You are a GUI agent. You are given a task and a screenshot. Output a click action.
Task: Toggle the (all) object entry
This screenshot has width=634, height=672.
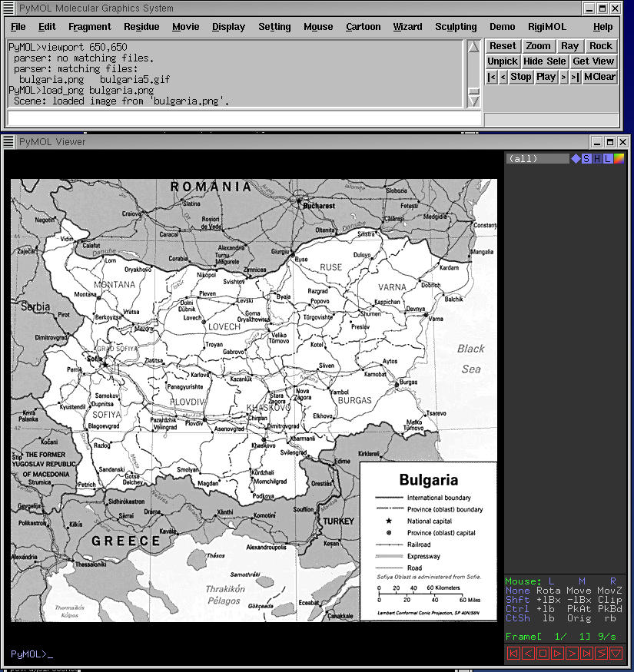[536, 159]
